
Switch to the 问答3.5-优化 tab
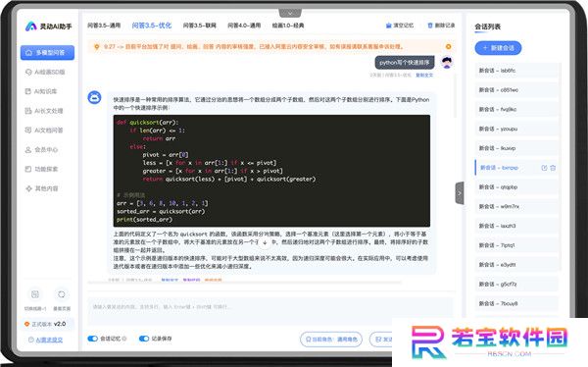[x=152, y=26]
